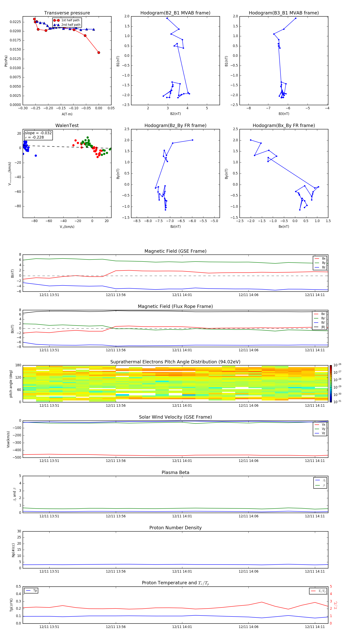Select the "slope = -0.032" annotation
This screenshot has height=644, width=351.
point(38,133)
